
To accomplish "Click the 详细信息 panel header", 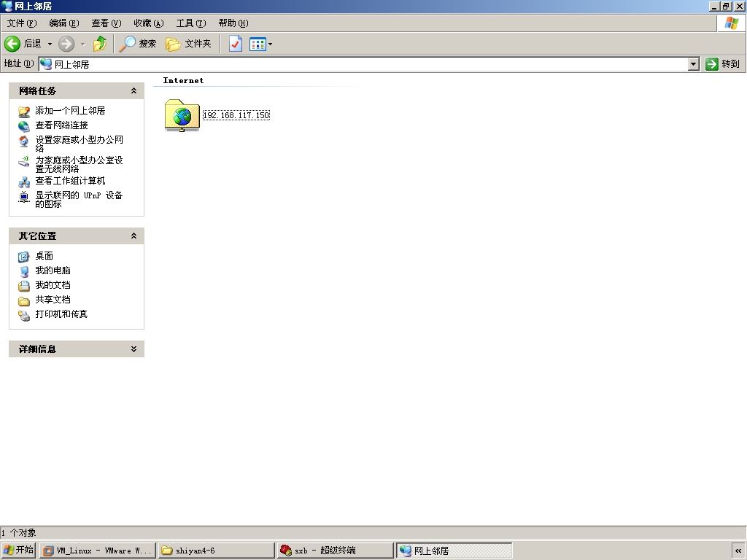I will pyautogui.click(x=76, y=349).
